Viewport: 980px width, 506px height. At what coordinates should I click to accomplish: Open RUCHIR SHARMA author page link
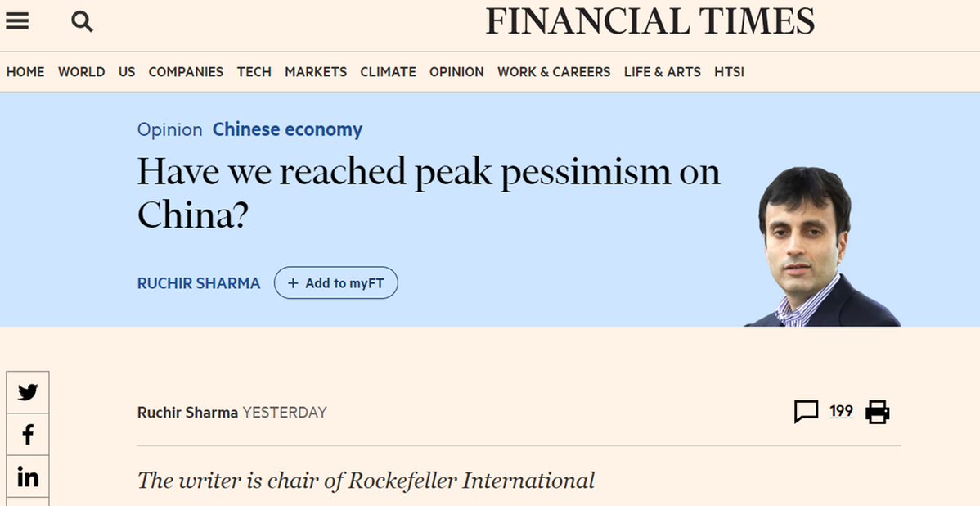199,283
